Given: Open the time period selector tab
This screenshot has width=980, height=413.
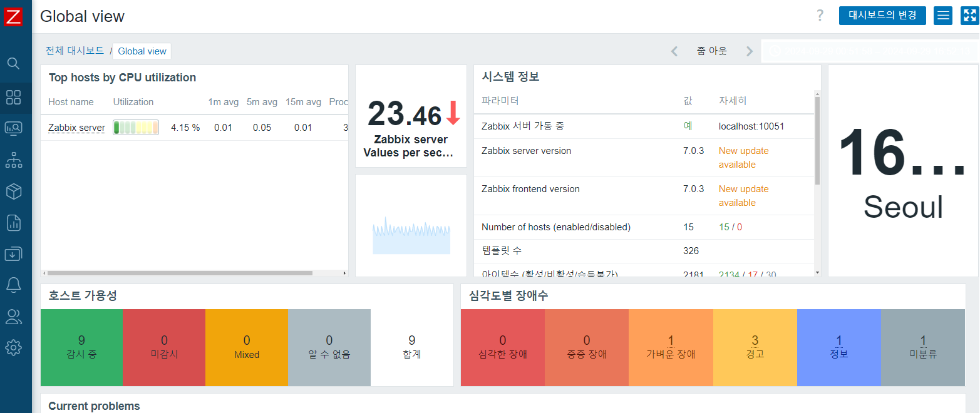Looking at the screenshot, I should [869, 51].
